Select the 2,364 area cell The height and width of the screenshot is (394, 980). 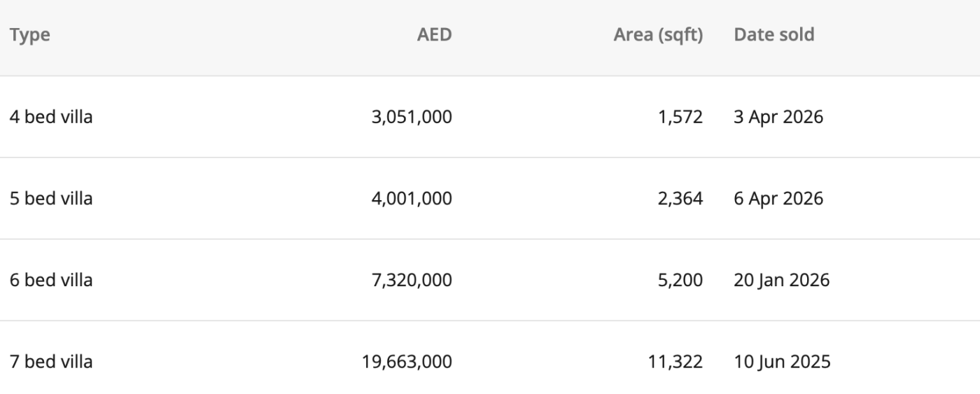[x=680, y=199]
